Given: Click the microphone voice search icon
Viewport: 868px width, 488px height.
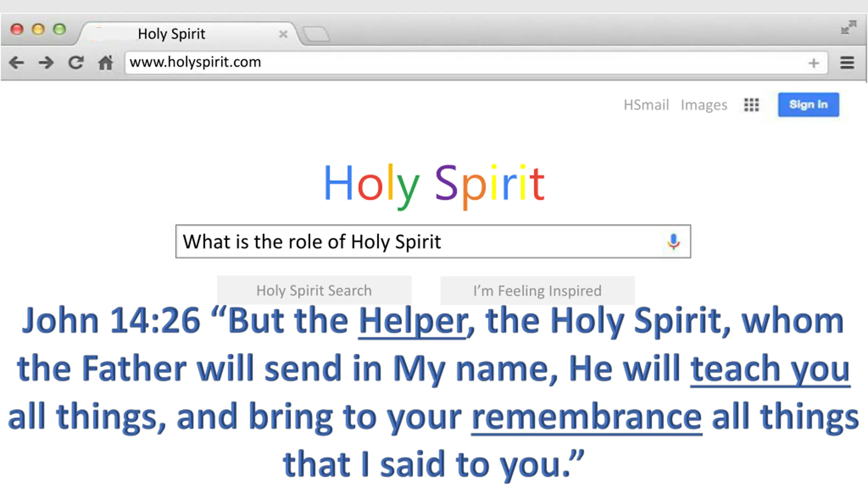Looking at the screenshot, I should [x=673, y=242].
